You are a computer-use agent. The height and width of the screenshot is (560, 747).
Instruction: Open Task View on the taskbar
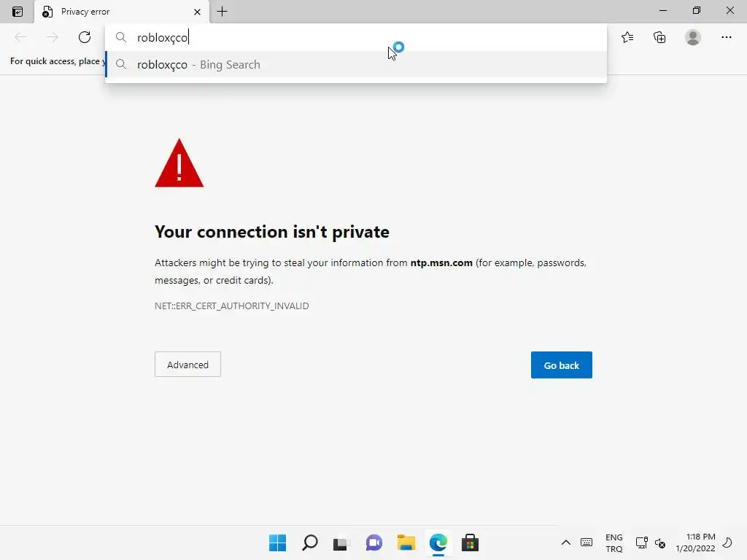(341, 542)
